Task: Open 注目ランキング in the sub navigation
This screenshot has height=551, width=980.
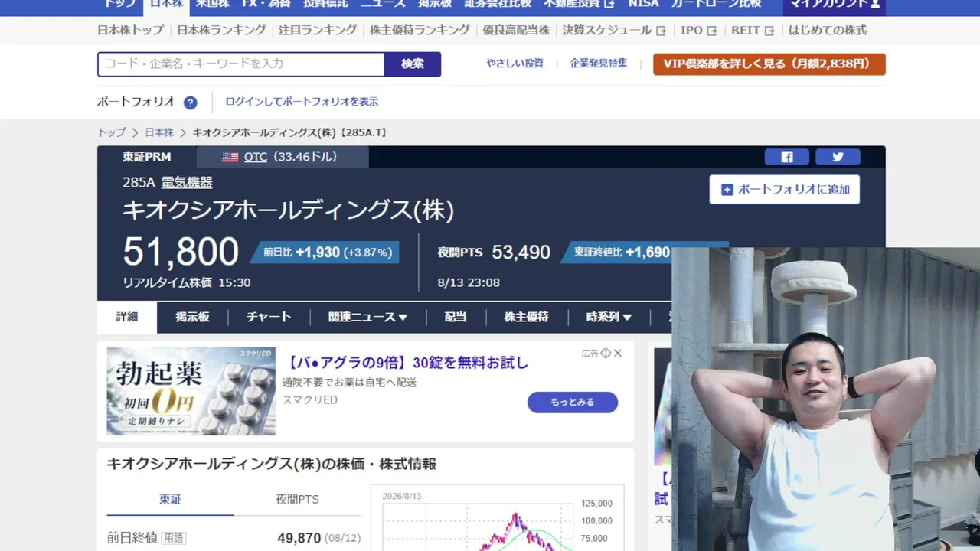Action: [318, 31]
